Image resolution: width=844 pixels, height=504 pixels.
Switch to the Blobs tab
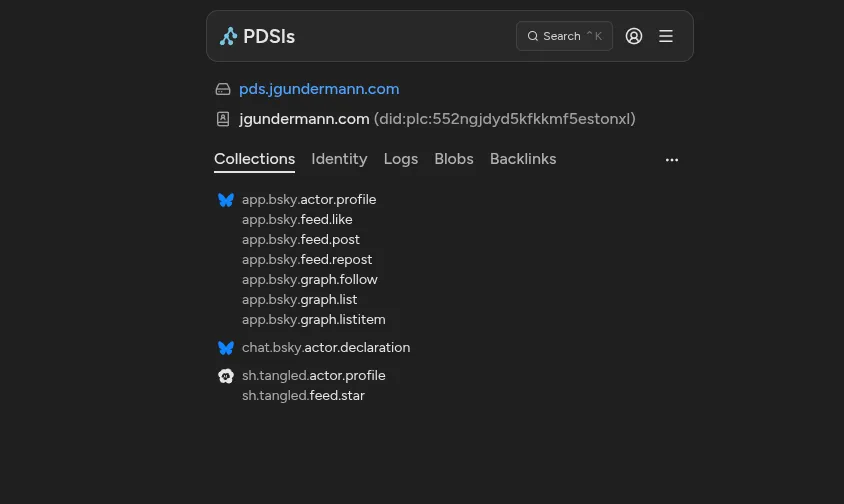(454, 159)
